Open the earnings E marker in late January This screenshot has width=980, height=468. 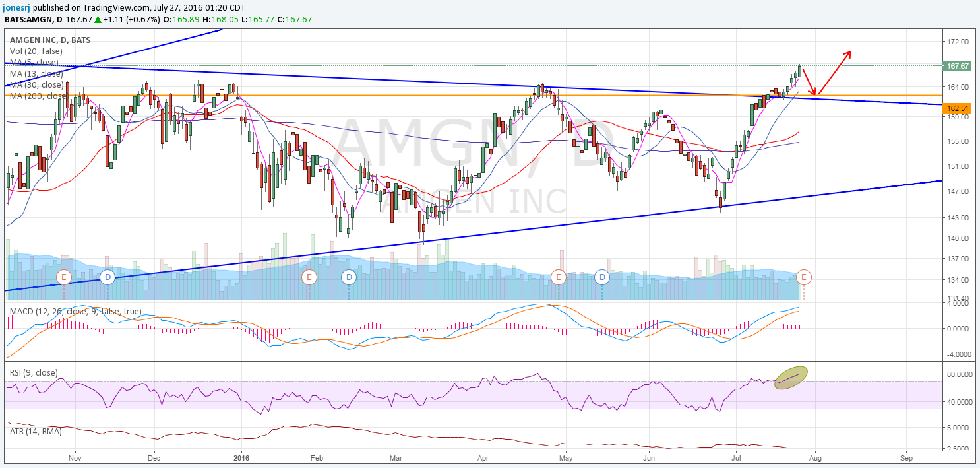(x=308, y=277)
